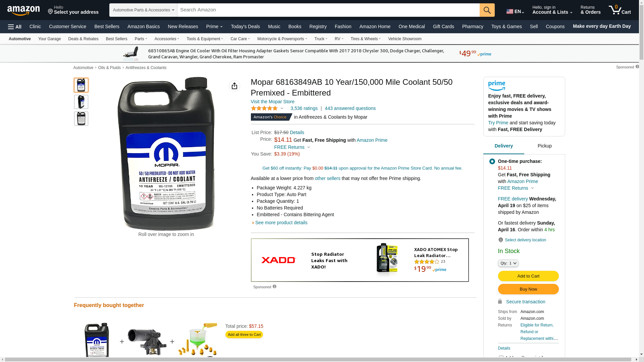Open Automotive Parts & Accessories search category dropdown
This screenshot has height=362, width=644.
click(143, 10)
